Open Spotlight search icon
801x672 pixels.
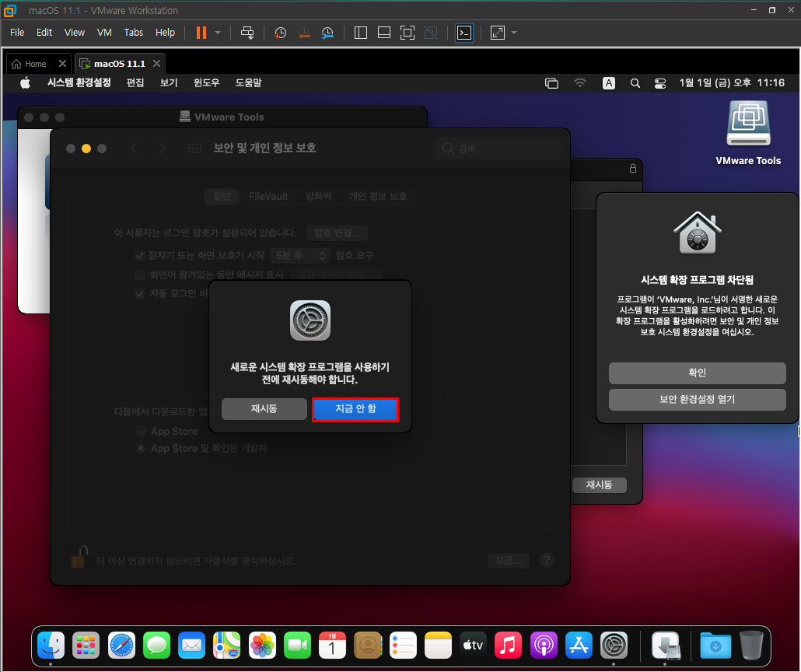pos(635,82)
